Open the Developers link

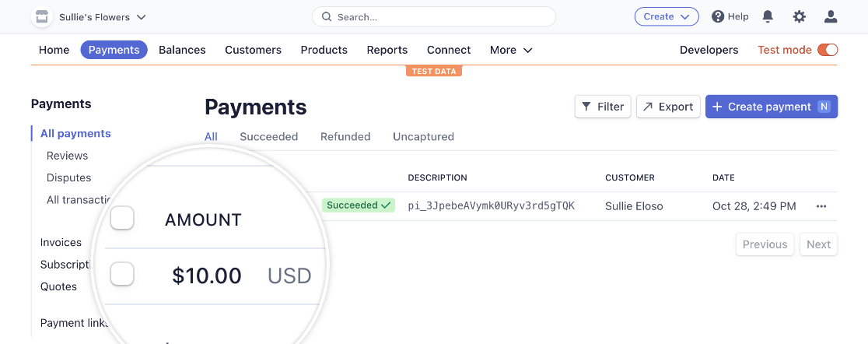[x=709, y=50]
